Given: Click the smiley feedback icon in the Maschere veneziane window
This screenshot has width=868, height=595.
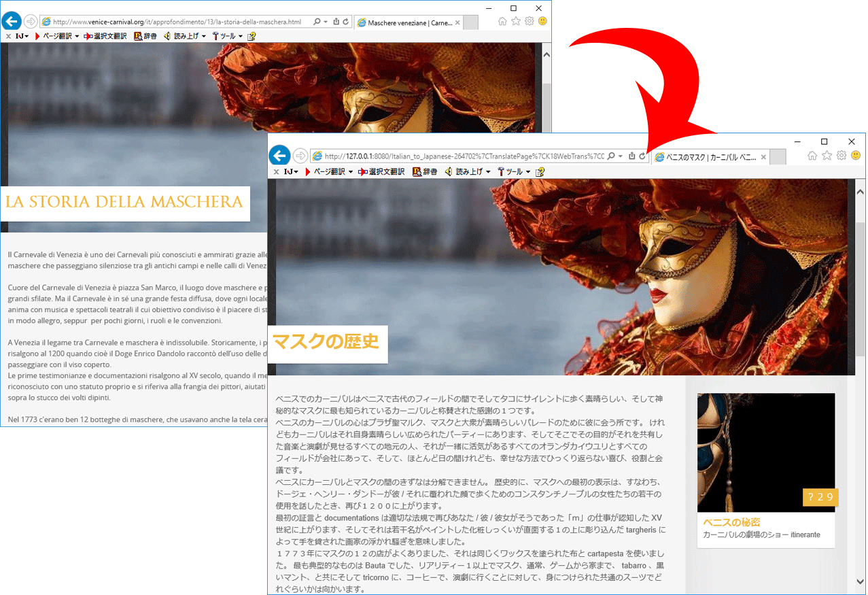Looking at the screenshot, I should pos(543,22).
